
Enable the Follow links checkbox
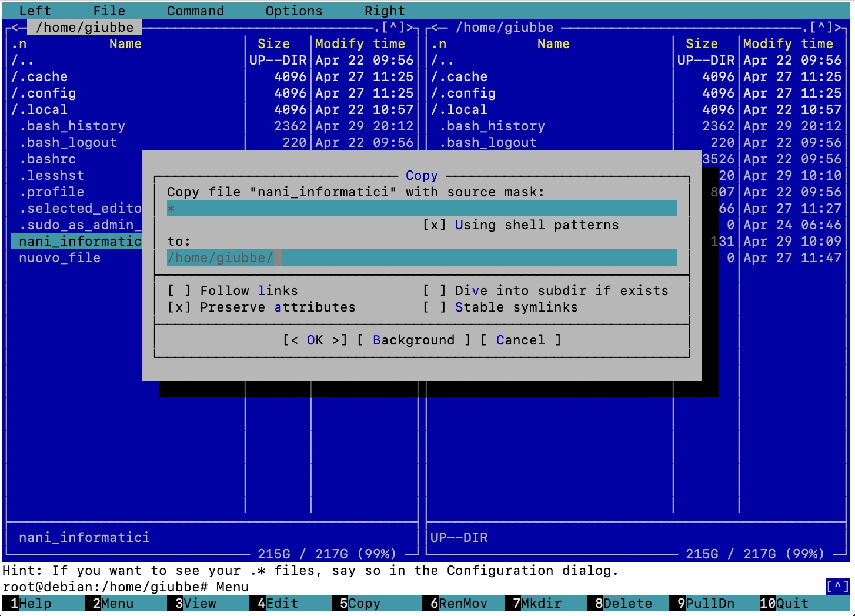[x=179, y=291]
